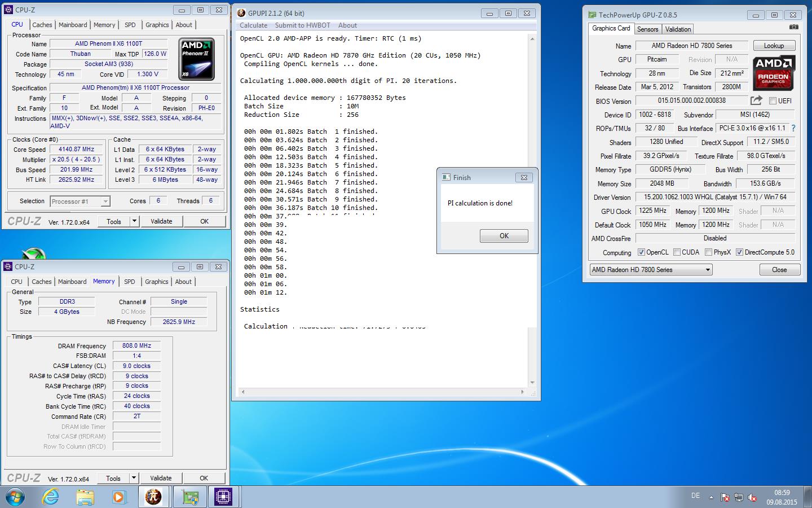Click 'PI calculation is done!' message
This screenshot has width=812, height=508.
[480, 203]
